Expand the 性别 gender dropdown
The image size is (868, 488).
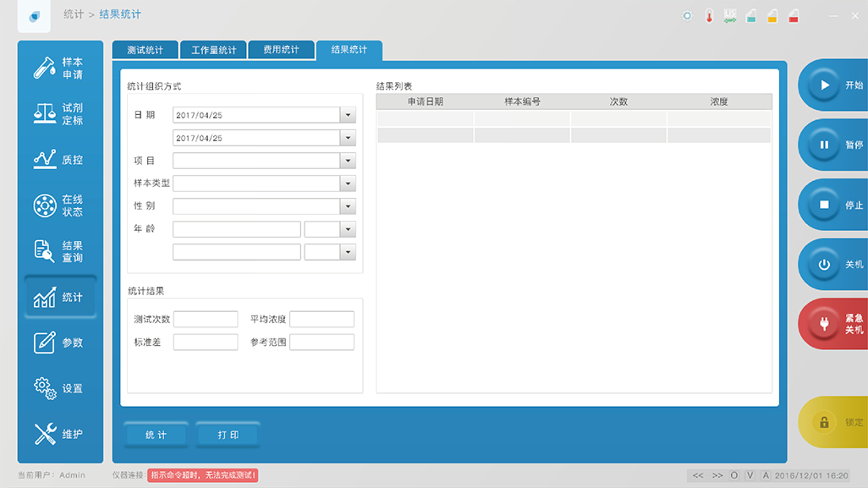[348, 206]
